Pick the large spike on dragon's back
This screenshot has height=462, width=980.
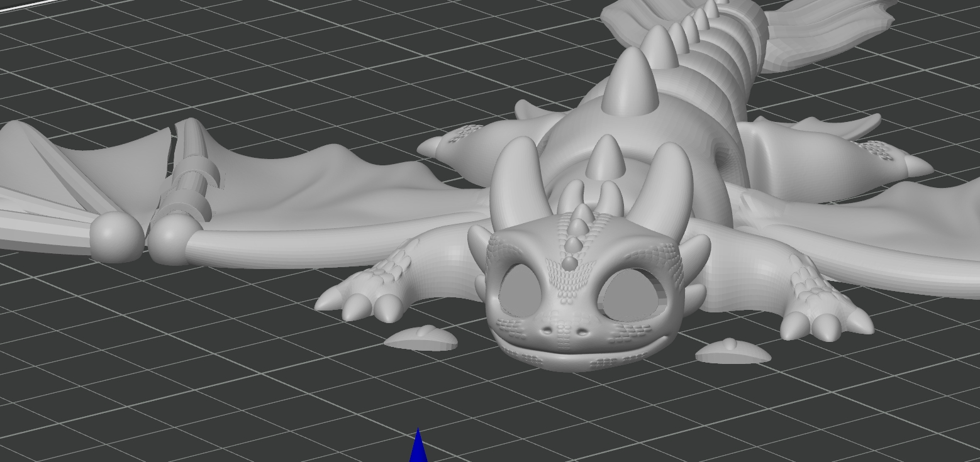[x=630, y=82]
